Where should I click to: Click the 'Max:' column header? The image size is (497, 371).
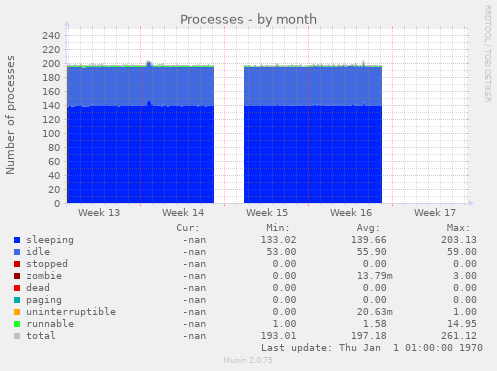[x=458, y=228]
